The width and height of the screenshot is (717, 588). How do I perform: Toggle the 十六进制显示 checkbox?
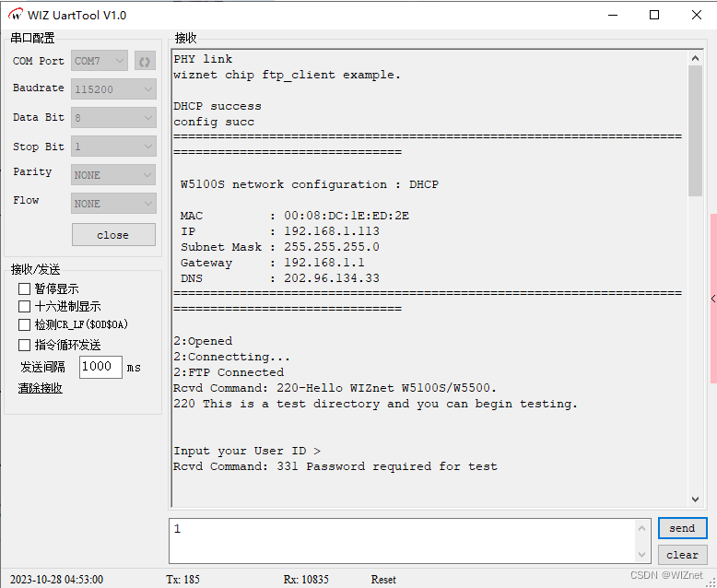pos(24,306)
